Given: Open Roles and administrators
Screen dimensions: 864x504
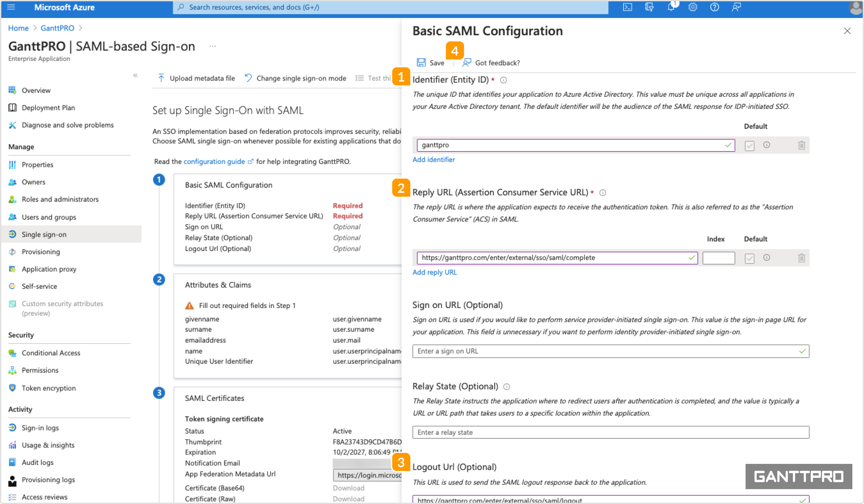Looking at the screenshot, I should (60, 199).
